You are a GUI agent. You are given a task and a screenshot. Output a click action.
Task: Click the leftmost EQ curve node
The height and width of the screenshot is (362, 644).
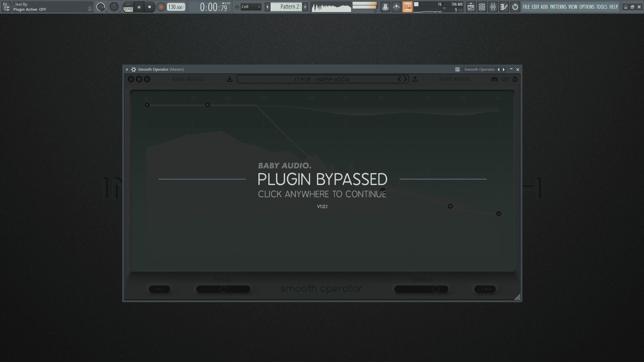[x=147, y=105]
